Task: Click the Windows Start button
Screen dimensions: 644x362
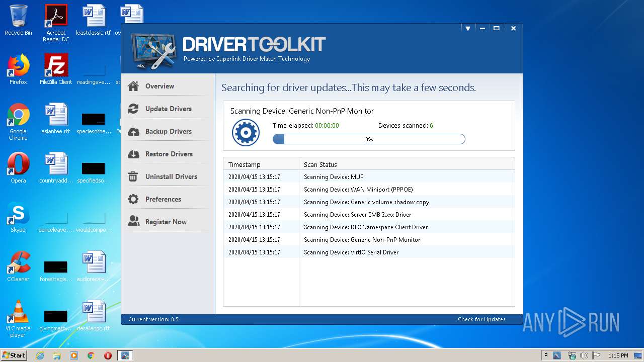Action: click(14, 355)
